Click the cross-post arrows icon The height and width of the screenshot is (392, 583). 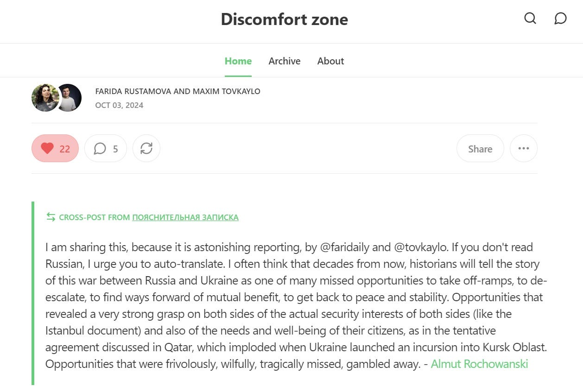tap(51, 217)
